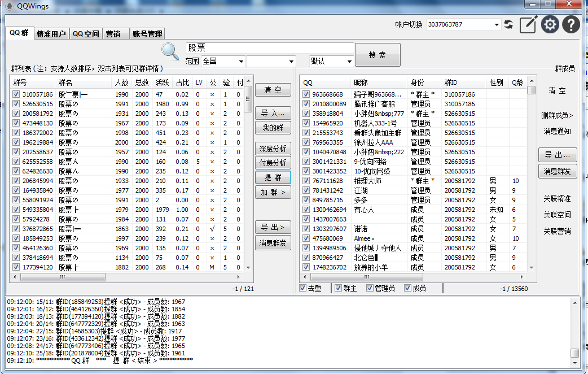This screenshot has width=588, height=374.
Task: Toggle the 去重 checkbox
Action: pos(303,288)
